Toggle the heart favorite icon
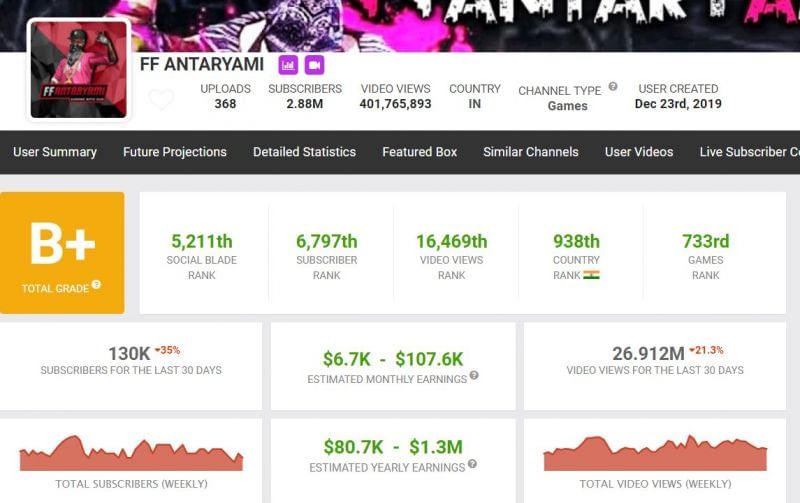This screenshot has height=503, width=800. point(161,100)
